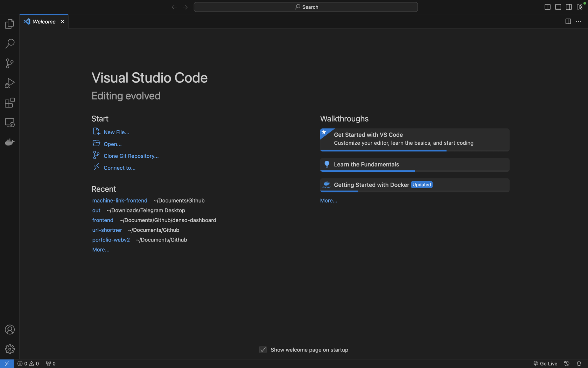
Task: Show More walkthroughs
Action: [329, 200]
